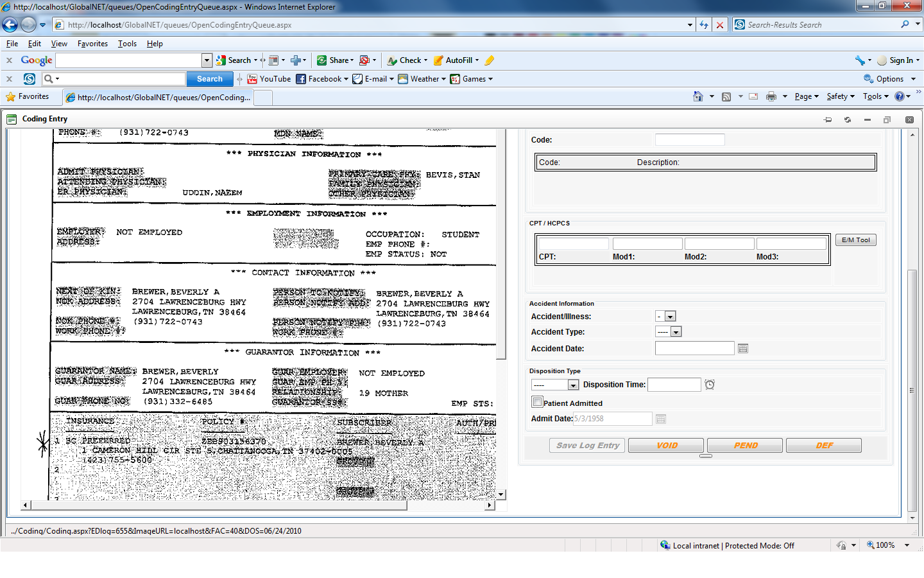Screen dimensions: 924x578
Task: Open the Favorites menu in menu bar
Action: pyautogui.click(x=92, y=44)
